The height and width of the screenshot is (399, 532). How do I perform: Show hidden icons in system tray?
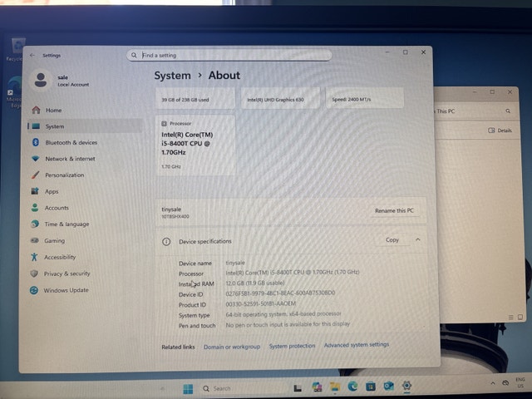[493, 383]
